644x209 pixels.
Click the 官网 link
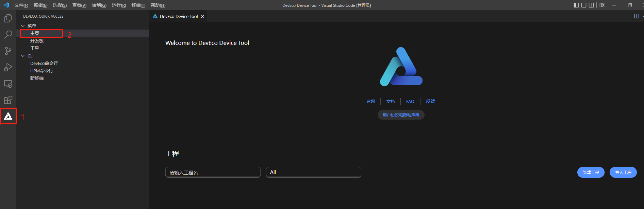371,101
